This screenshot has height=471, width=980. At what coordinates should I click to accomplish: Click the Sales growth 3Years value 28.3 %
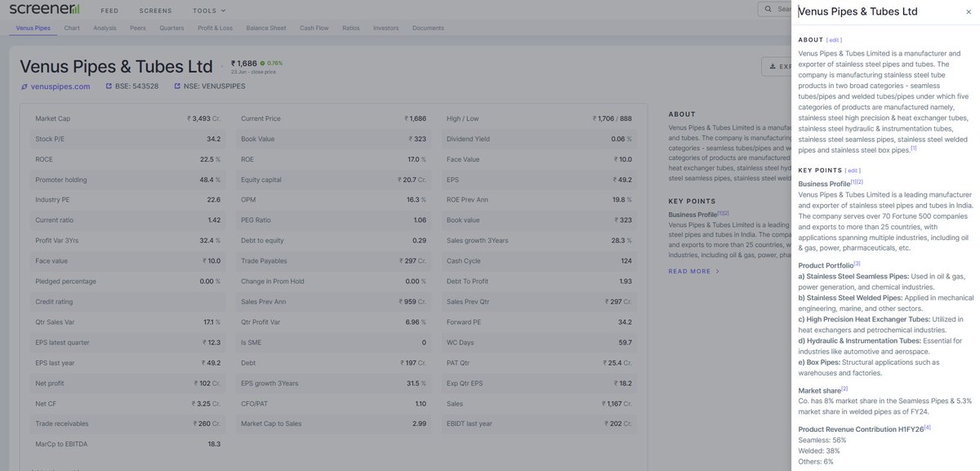point(621,241)
